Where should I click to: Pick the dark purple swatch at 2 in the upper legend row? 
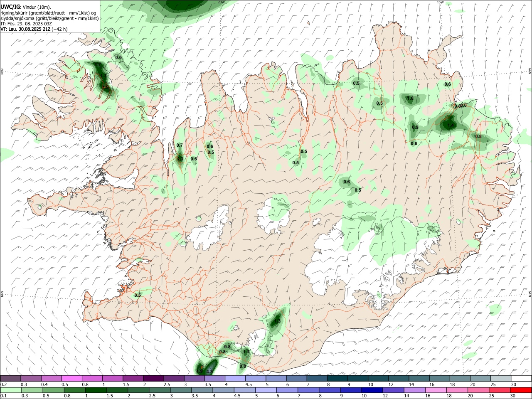153,378
